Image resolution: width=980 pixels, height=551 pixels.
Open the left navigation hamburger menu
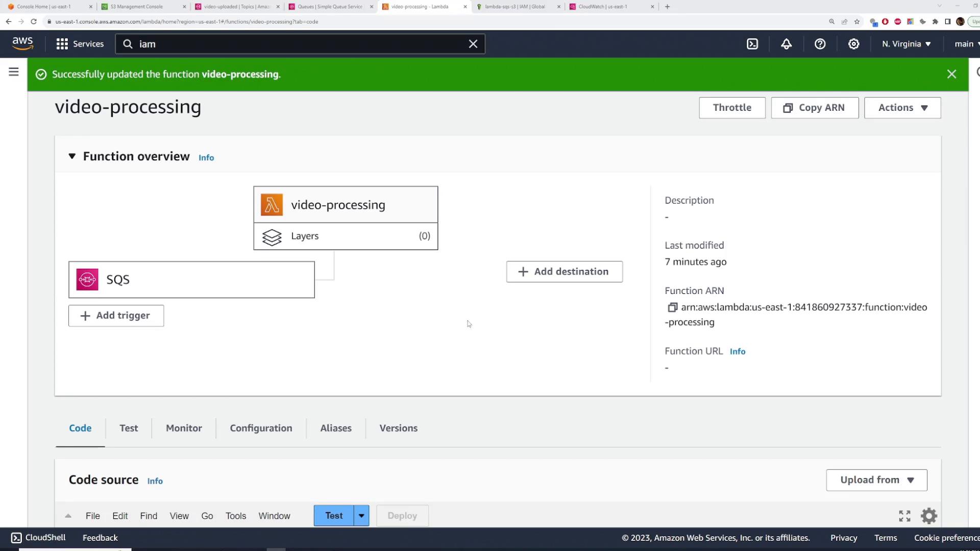pos(14,72)
